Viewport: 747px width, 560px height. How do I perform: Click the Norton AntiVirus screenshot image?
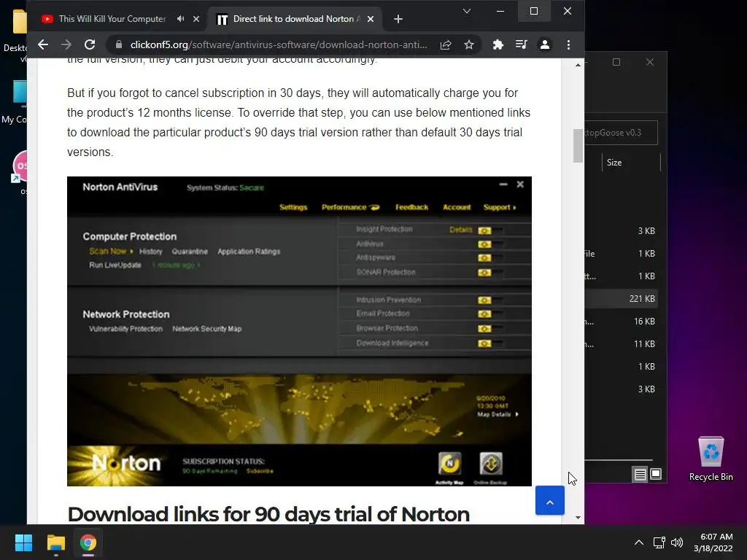coord(299,332)
